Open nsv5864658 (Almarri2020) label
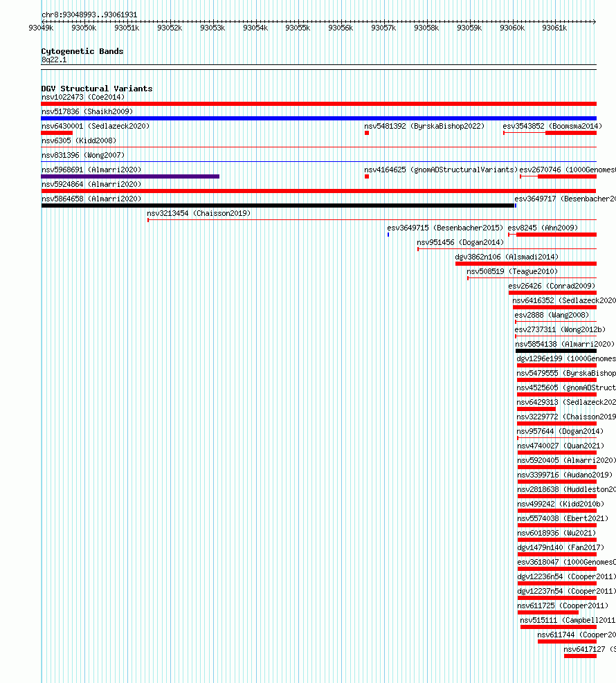Screen dimensions: 616x683 tap(91, 199)
